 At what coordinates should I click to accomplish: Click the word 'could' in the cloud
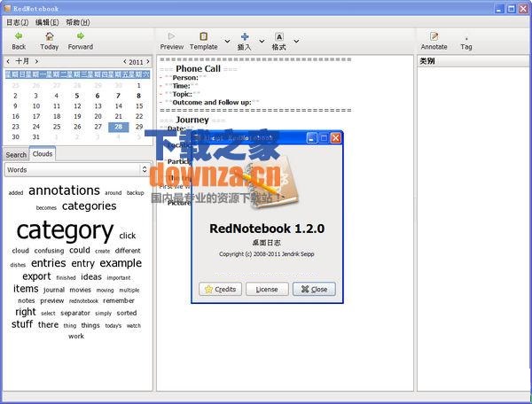pos(80,250)
